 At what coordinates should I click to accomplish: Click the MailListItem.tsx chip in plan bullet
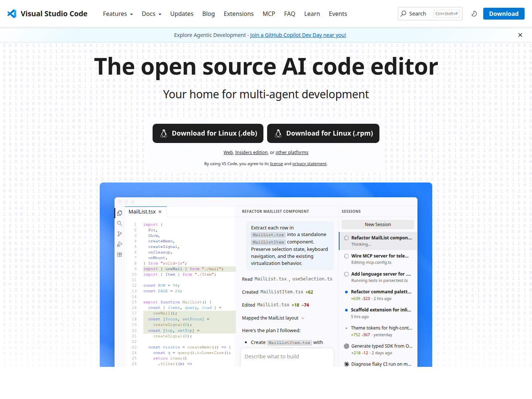coord(289,342)
